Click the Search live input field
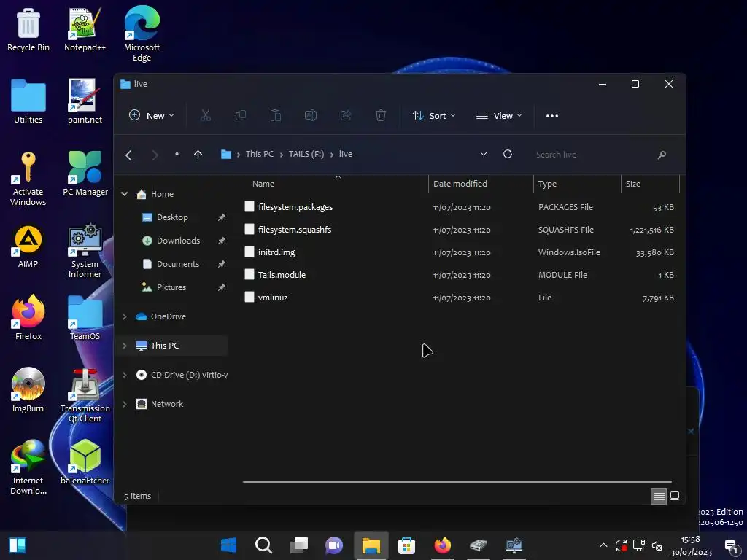Image resolution: width=747 pixels, height=560 pixels. [x=593, y=155]
